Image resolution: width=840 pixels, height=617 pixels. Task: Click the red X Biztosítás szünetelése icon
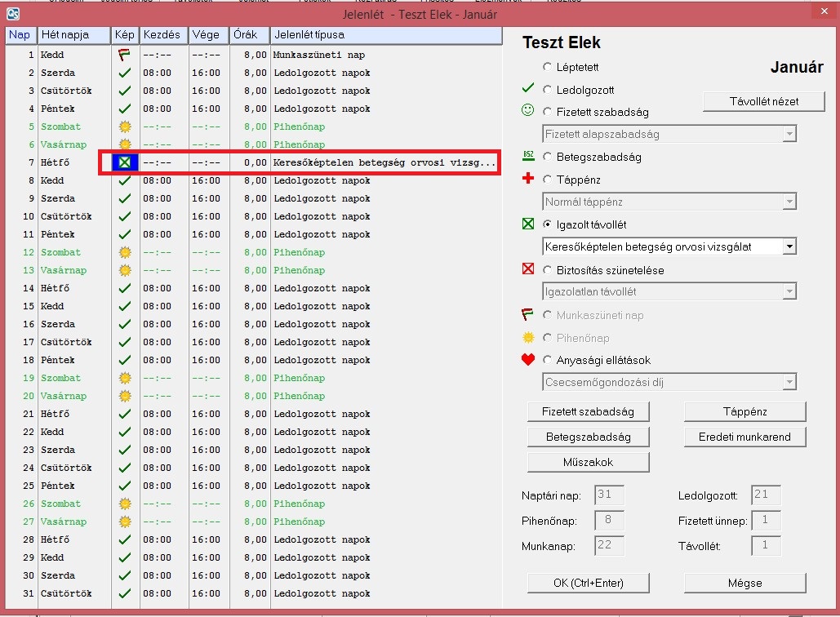click(528, 270)
